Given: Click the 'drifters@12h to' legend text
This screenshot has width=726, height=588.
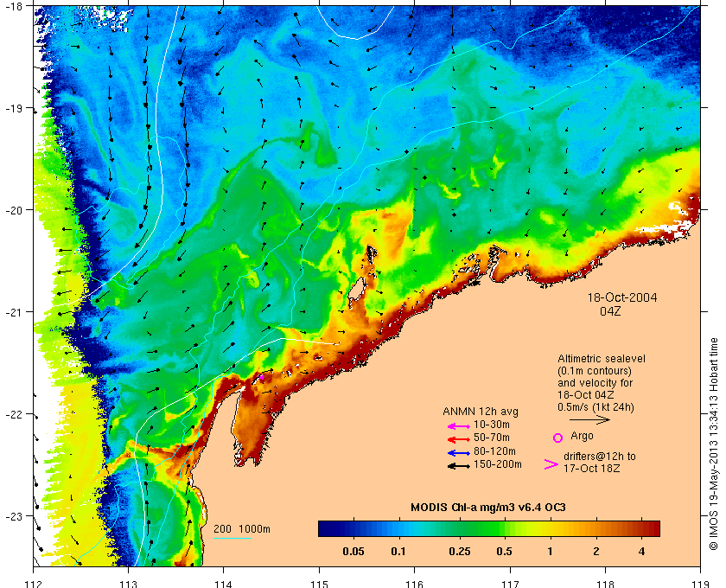Looking at the screenshot, I should click(600, 457).
